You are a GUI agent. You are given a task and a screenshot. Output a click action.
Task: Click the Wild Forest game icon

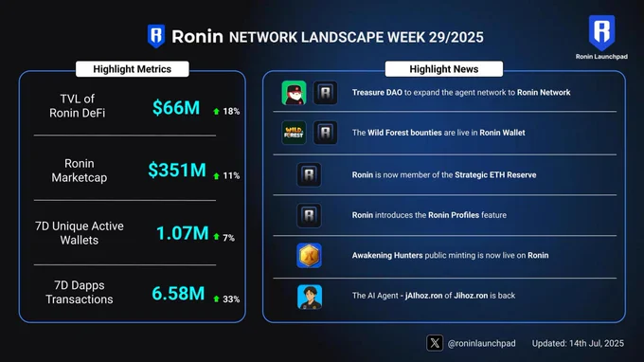[x=294, y=133]
